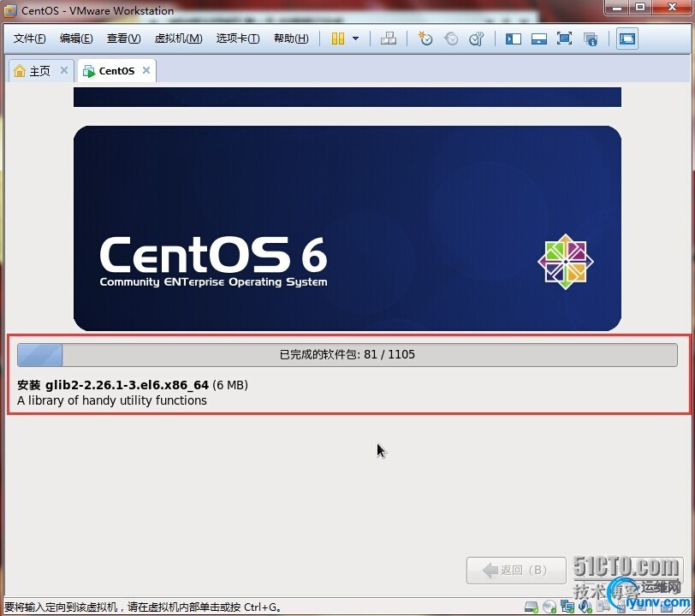This screenshot has height=616, width=695.
Task: Toggle the library sidebar panel icon
Action: (x=514, y=39)
